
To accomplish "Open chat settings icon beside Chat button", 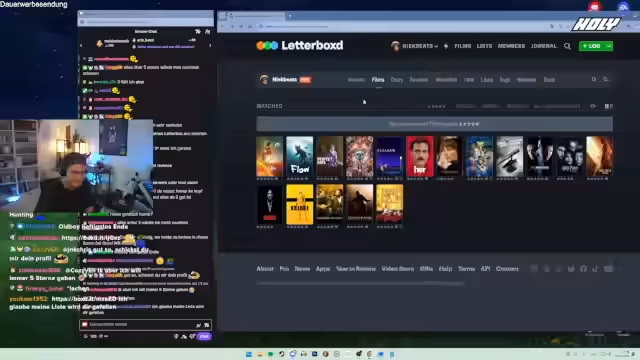I will click(x=192, y=336).
